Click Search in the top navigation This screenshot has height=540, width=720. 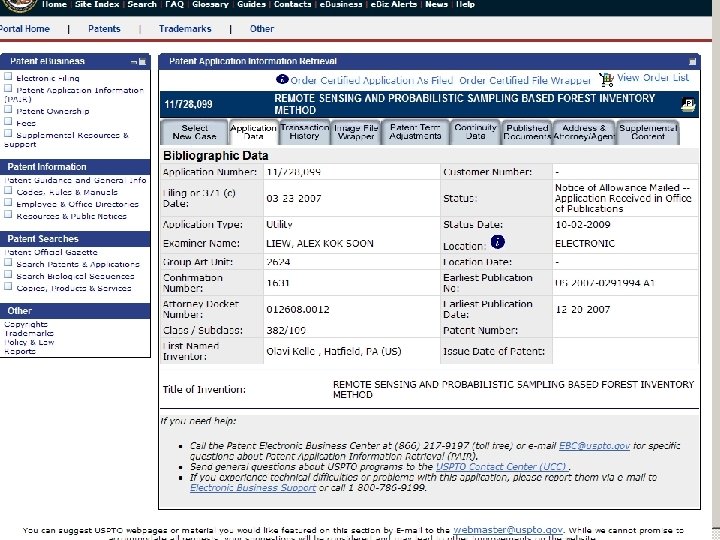click(x=142, y=5)
